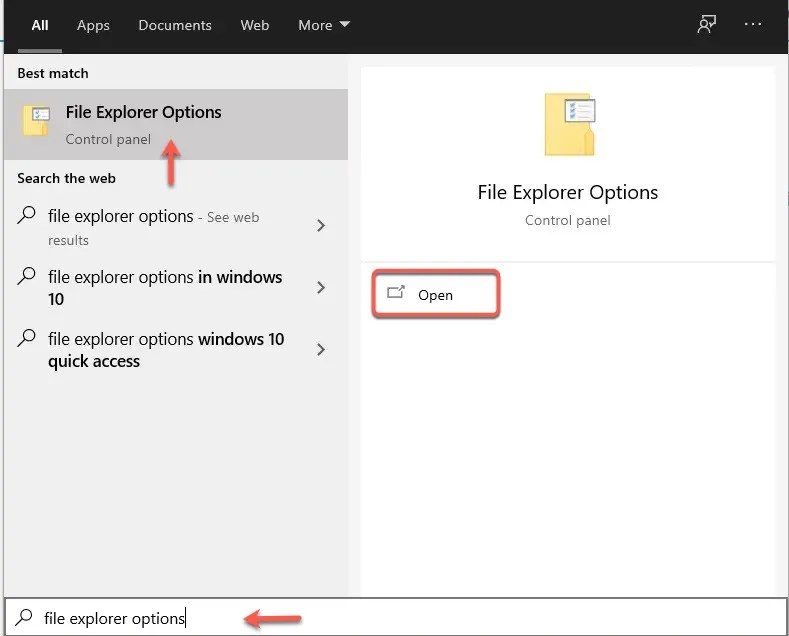This screenshot has width=789, height=636.
Task: Open 'file explorer options - See web results'
Action: [176, 227]
